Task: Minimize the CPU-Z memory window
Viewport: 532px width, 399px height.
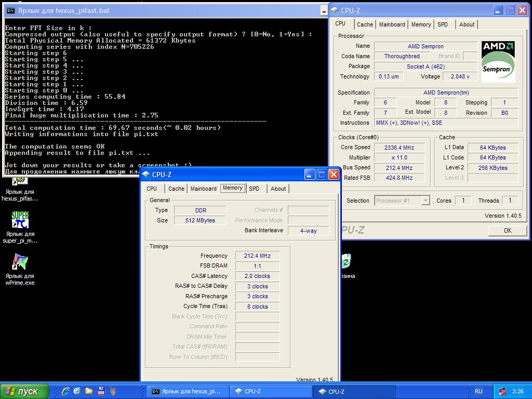Action: tap(309, 175)
